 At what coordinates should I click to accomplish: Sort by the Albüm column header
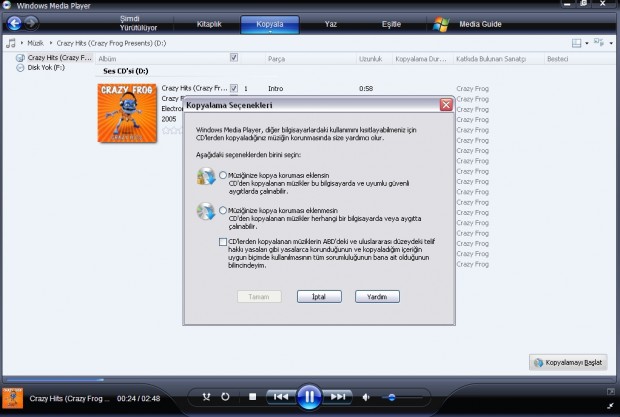click(107, 59)
